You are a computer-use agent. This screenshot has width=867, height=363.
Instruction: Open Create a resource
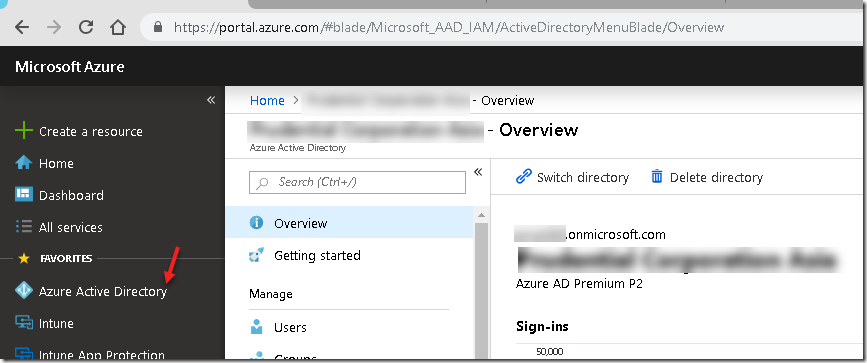click(x=91, y=132)
